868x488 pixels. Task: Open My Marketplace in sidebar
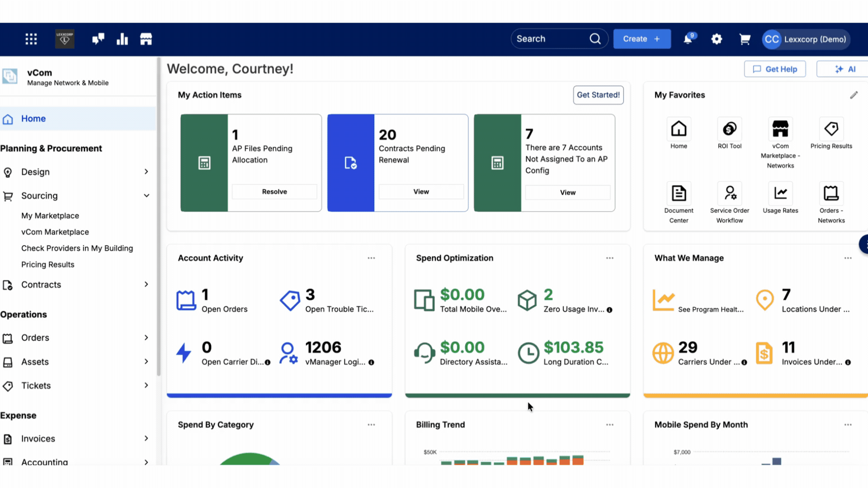tap(50, 216)
